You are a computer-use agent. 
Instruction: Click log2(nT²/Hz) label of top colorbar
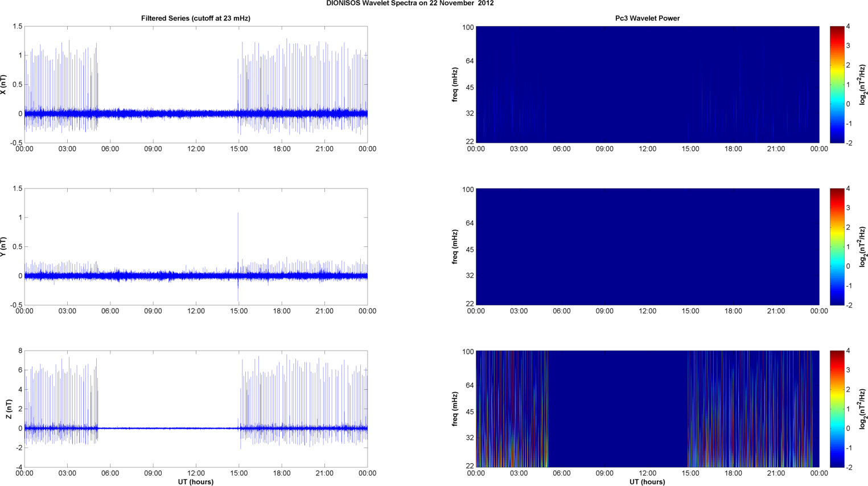tap(863, 84)
